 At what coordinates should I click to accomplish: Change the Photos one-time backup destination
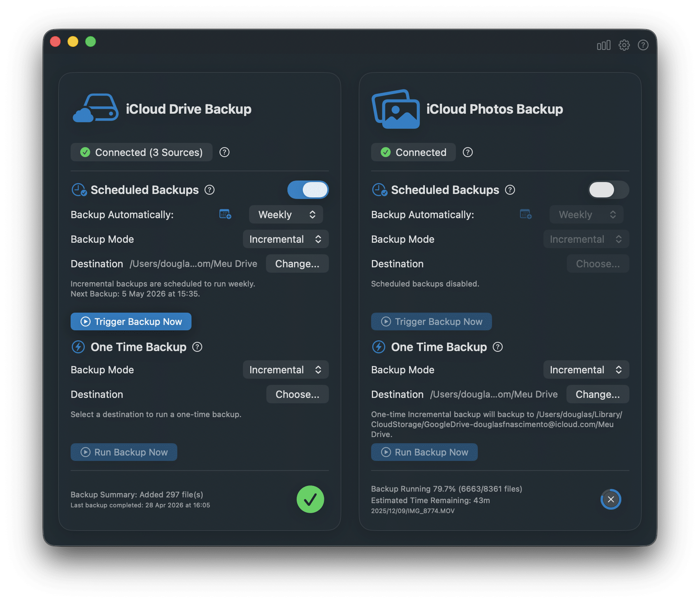[x=598, y=394]
